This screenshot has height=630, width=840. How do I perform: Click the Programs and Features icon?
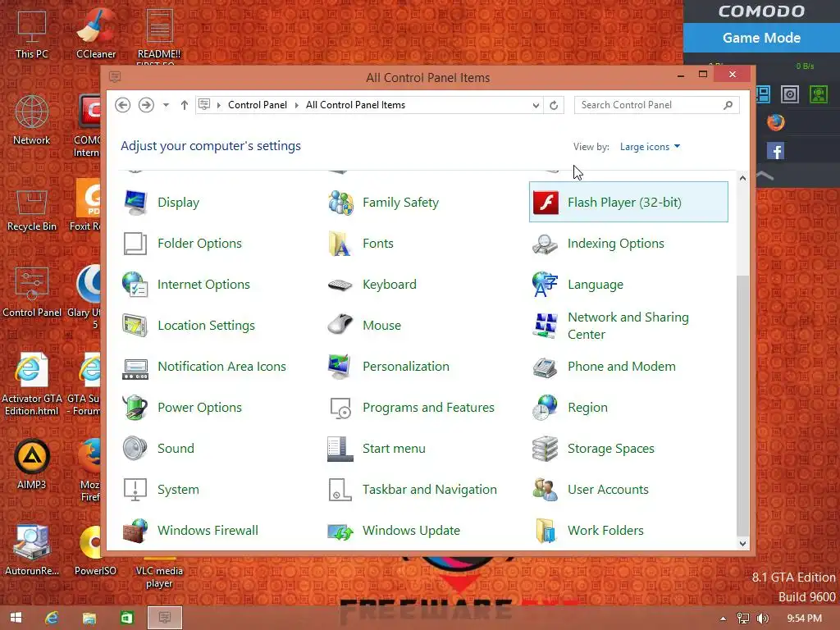pos(340,408)
